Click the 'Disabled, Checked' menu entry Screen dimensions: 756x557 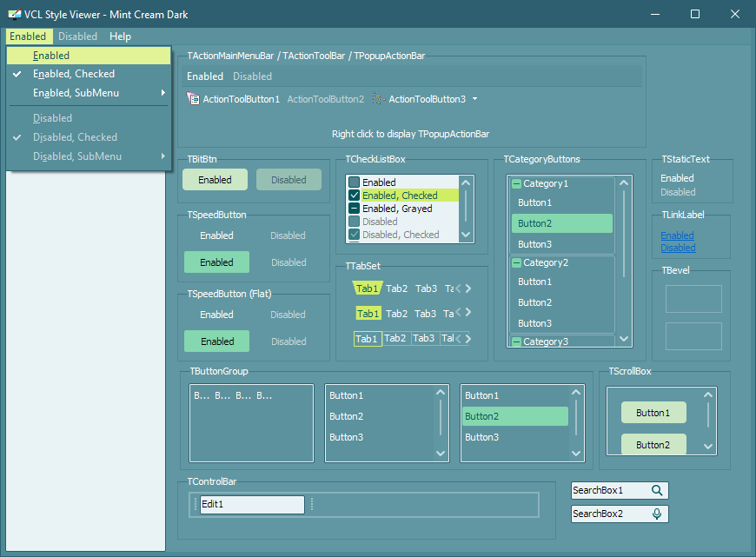(89, 137)
